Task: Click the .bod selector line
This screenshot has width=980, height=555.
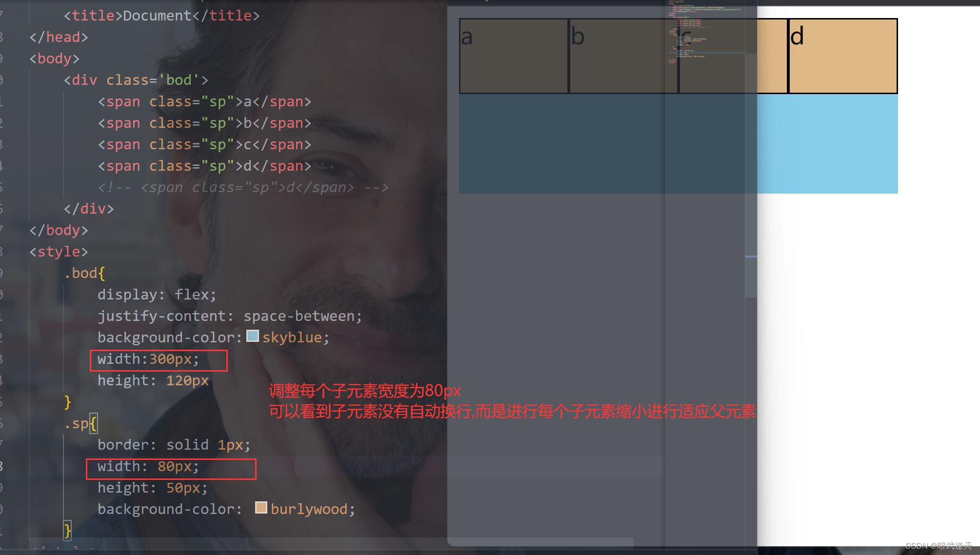Action: [x=84, y=273]
